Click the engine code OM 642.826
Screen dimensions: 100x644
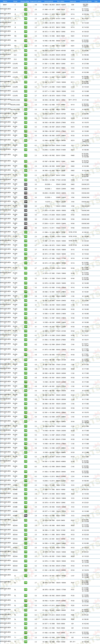[86, 206]
